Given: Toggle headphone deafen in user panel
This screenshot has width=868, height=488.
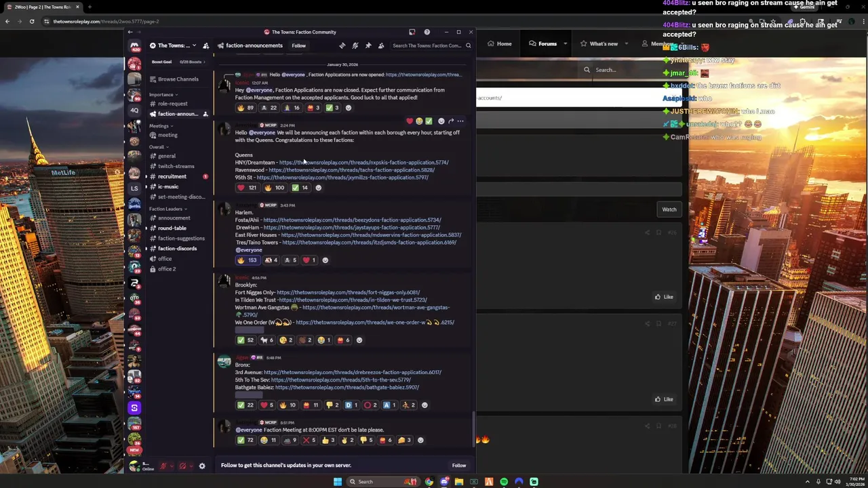Looking at the screenshot, I should point(182,466).
